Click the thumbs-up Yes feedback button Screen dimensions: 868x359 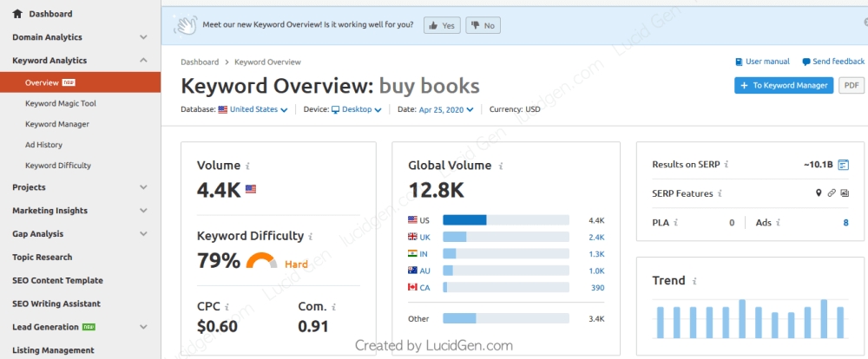pos(442,26)
